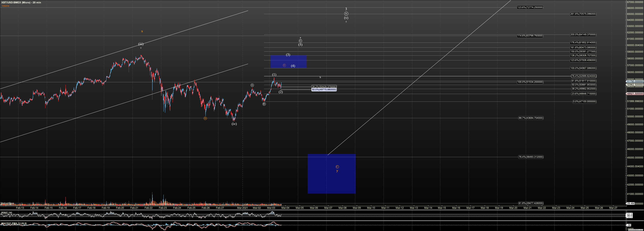Image resolution: width=644 pixels, height=231 pixels.
Task: Select the 261.8%(70575.086000) Fibonacci label
Action: 583,14
